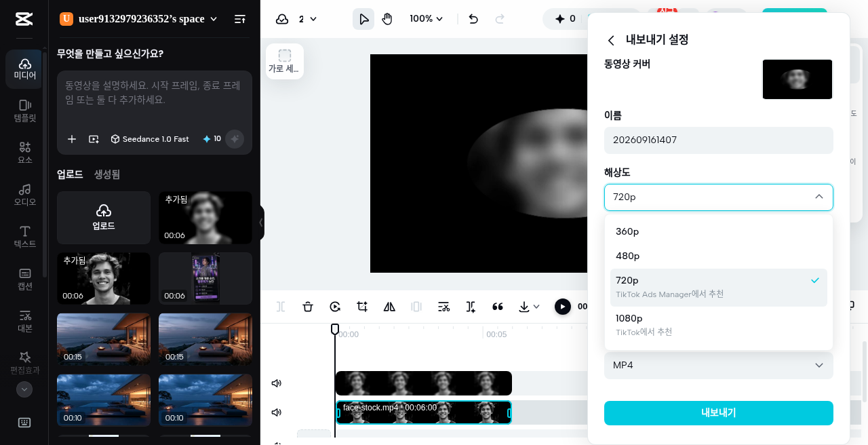868x445 pixels.
Task: Select the face-stock.mp4 timeline clip
Action: click(x=424, y=412)
